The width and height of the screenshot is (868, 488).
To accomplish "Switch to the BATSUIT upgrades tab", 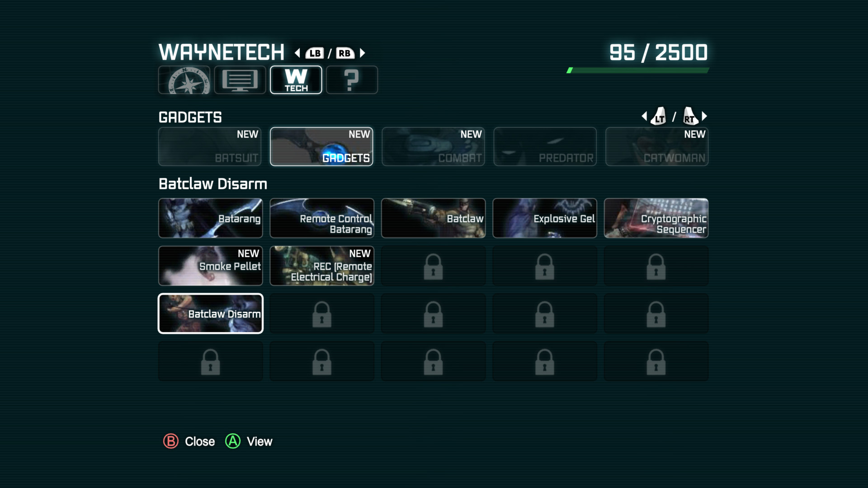I will coord(210,145).
